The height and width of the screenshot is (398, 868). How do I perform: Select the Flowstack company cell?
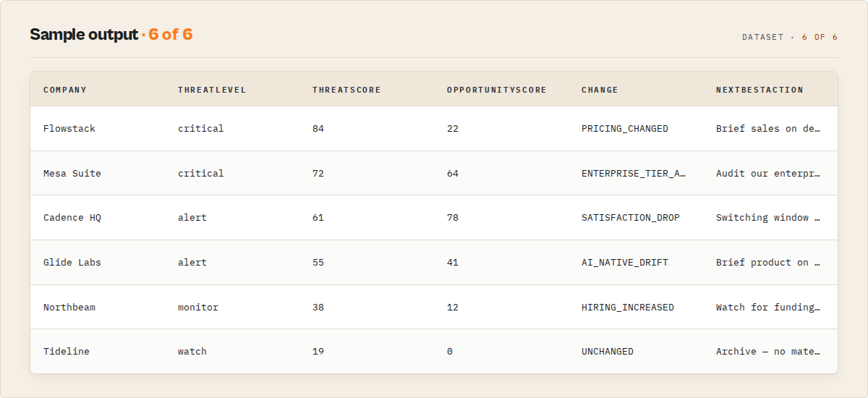click(x=69, y=129)
